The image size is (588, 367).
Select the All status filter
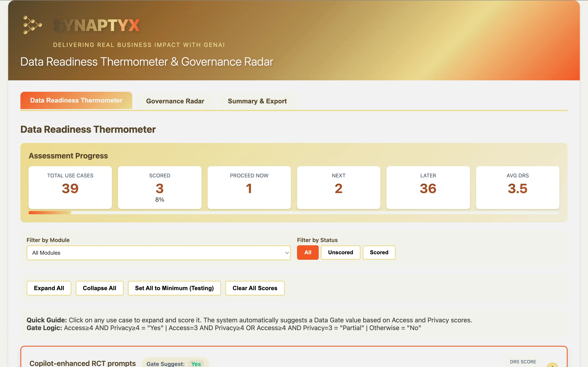pos(308,252)
